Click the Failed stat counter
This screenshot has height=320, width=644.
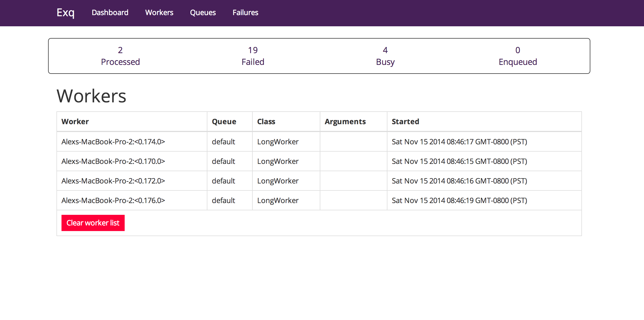click(x=253, y=56)
